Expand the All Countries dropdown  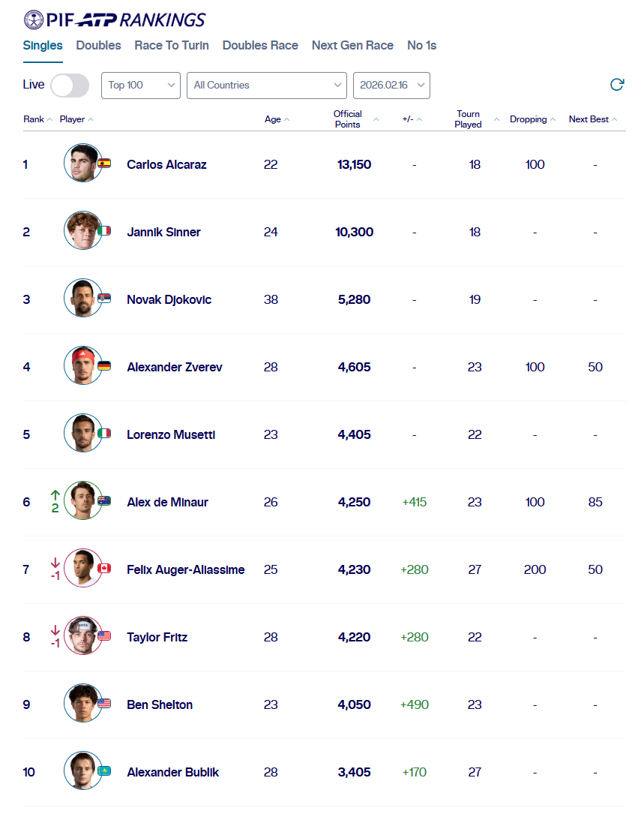[266, 86]
